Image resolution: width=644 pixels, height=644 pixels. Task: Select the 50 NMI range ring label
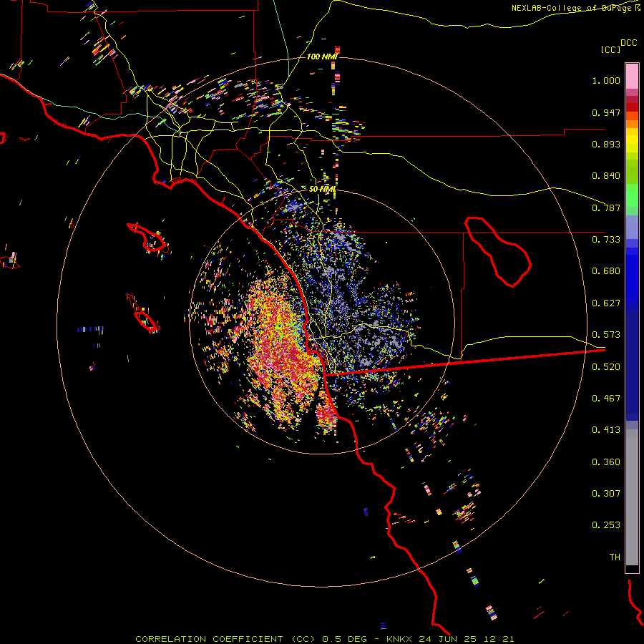[322, 190]
